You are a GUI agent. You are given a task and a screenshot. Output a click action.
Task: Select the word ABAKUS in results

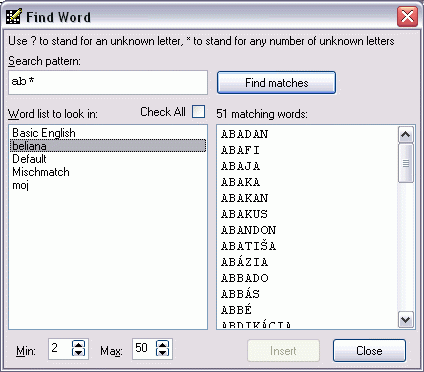(x=244, y=214)
